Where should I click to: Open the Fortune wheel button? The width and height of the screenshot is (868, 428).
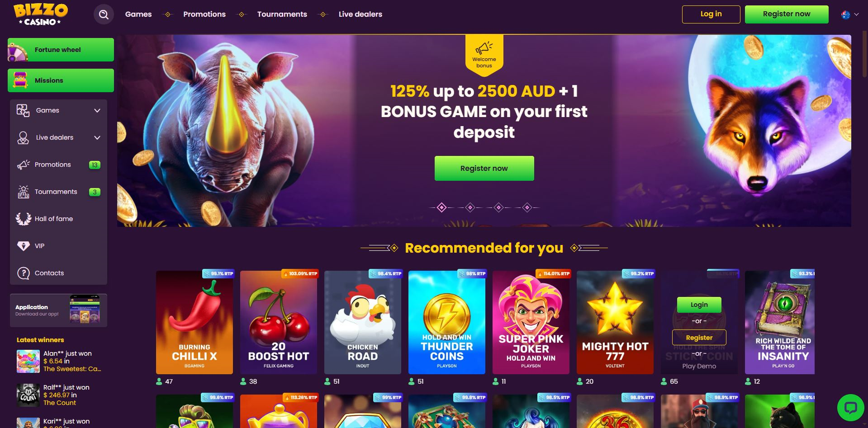[61, 50]
